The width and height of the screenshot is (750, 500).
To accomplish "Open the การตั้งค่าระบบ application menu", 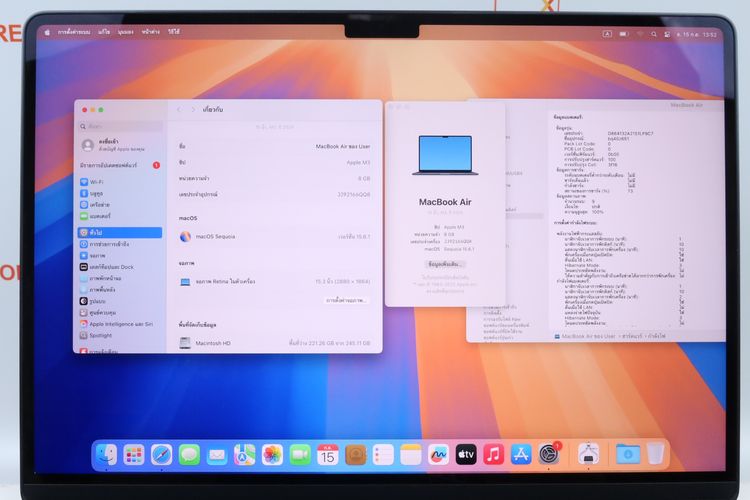I will (x=74, y=32).
